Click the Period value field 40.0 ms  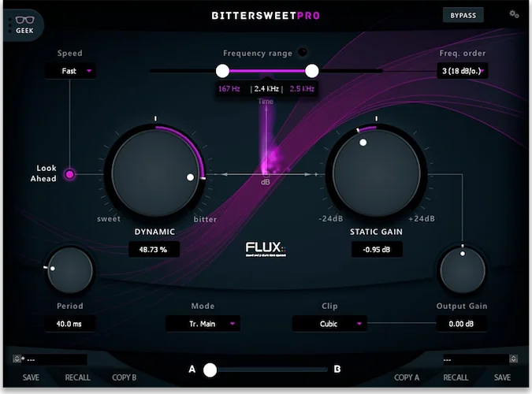click(x=70, y=324)
